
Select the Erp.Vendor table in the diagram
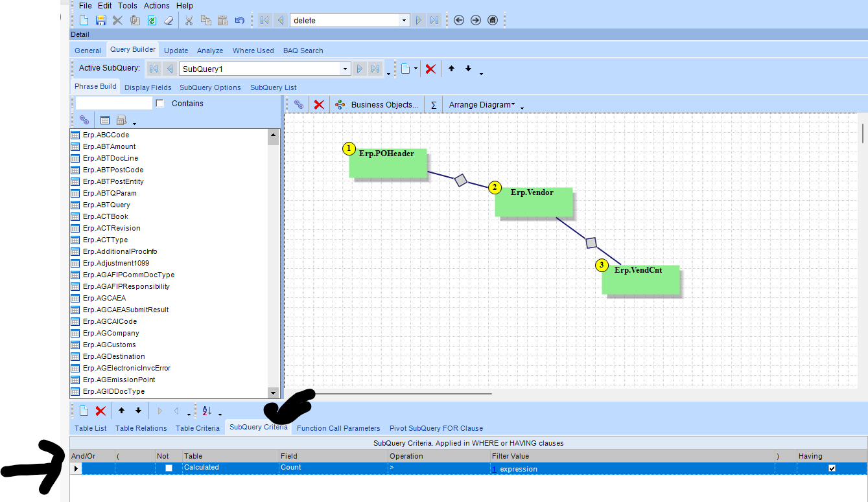534,201
